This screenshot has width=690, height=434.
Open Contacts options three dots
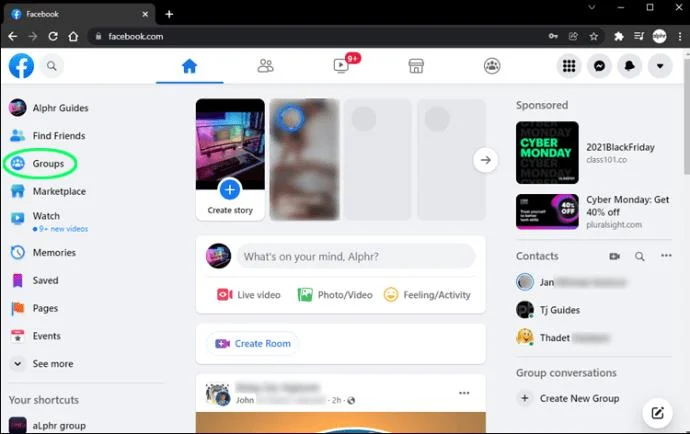(x=666, y=256)
